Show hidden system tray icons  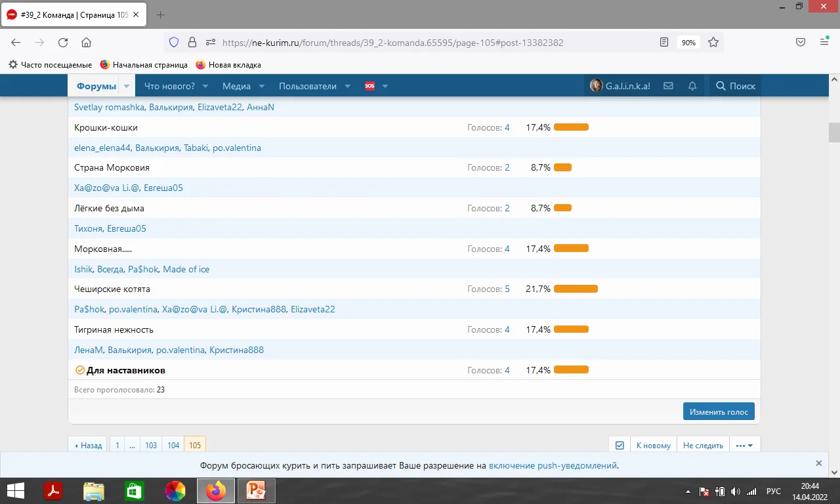688,492
